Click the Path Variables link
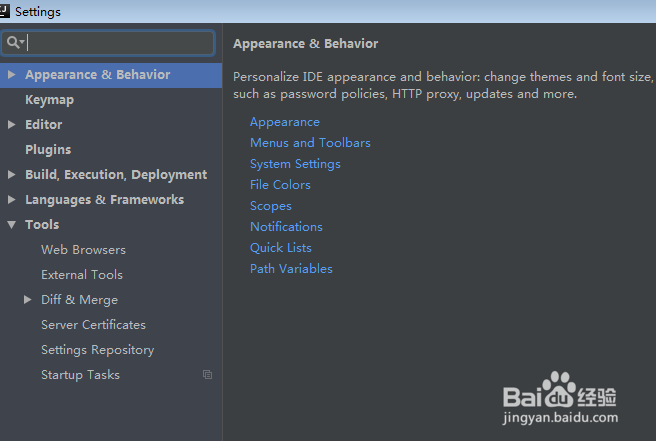This screenshot has width=656, height=441. click(291, 269)
